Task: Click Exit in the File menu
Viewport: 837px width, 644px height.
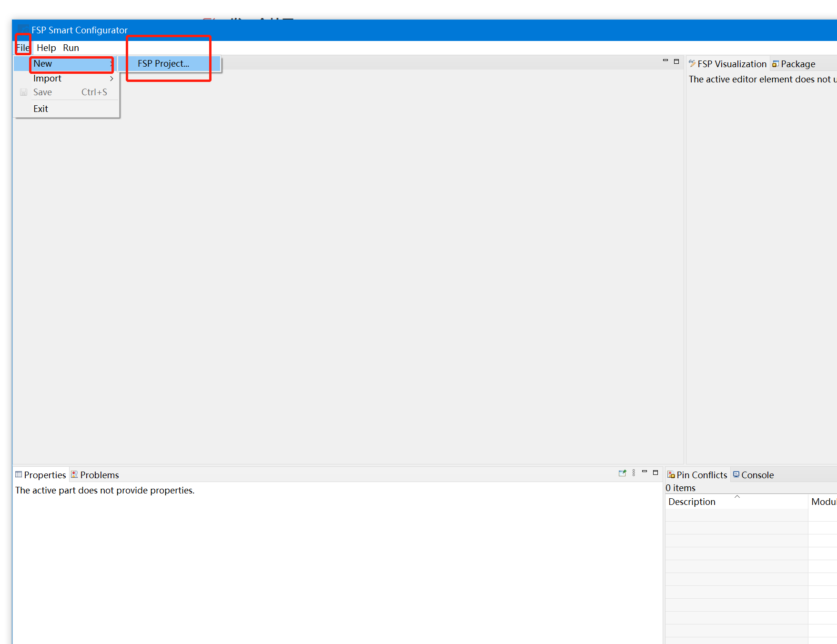Action: [66, 109]
